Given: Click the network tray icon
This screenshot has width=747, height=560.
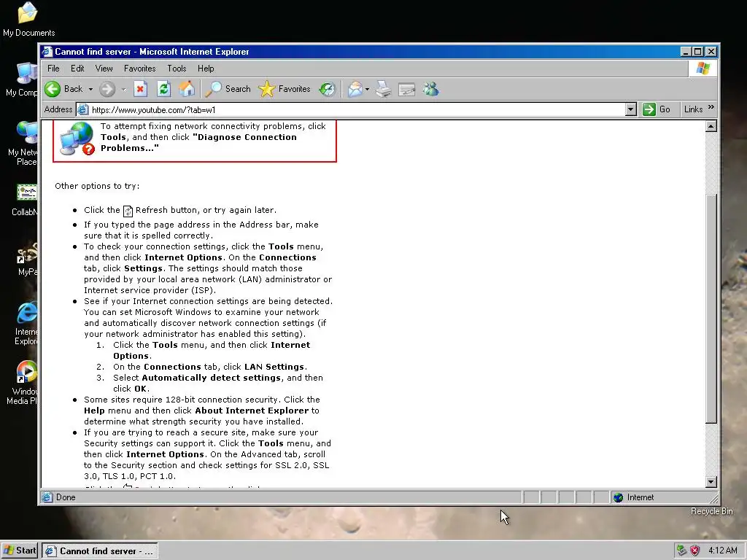Looking at the screenshot, I should 682,551.
